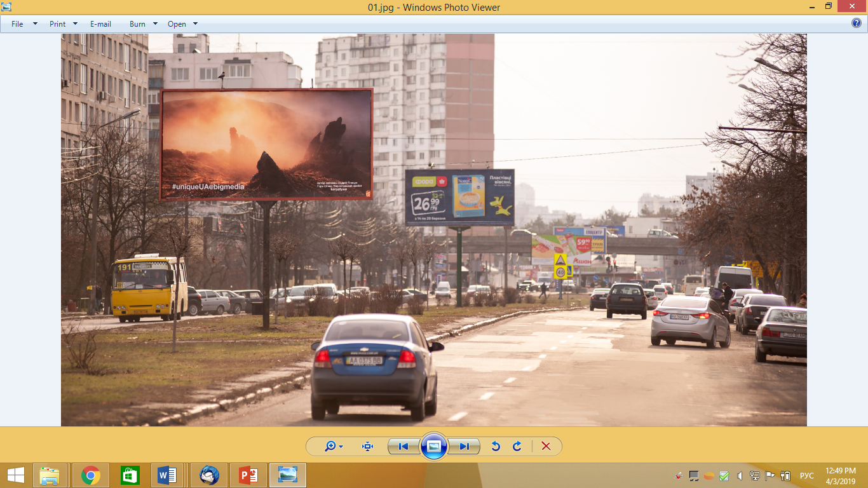Open the Windows Store taskbar icon
The height and width of the screenshot is (488, 868).
click(130, 475)
